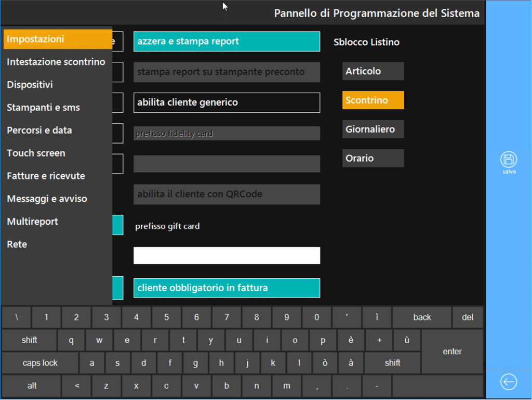Tap the ò key
Image resolution: width=532 pixels, height=400 pixels.
click(325, 363)
